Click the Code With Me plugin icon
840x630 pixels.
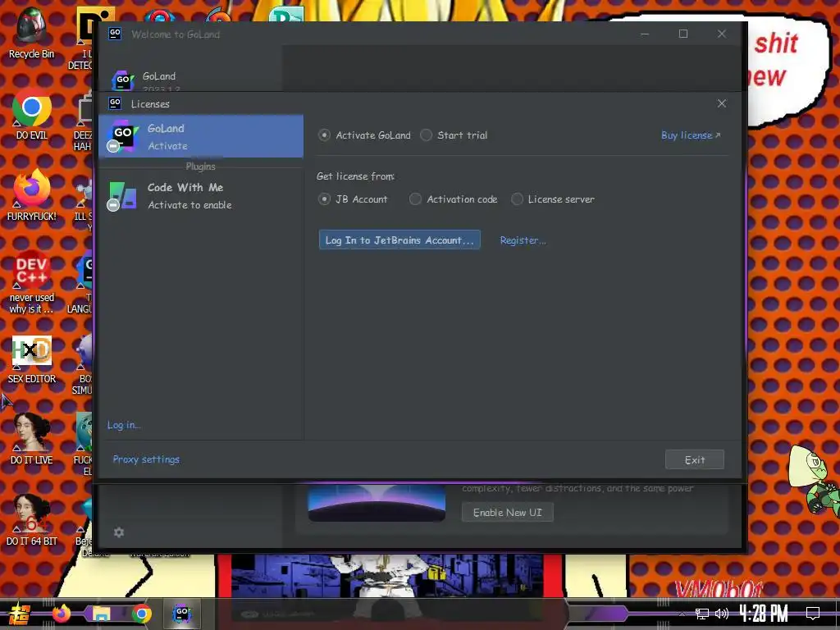coord(121,196)
